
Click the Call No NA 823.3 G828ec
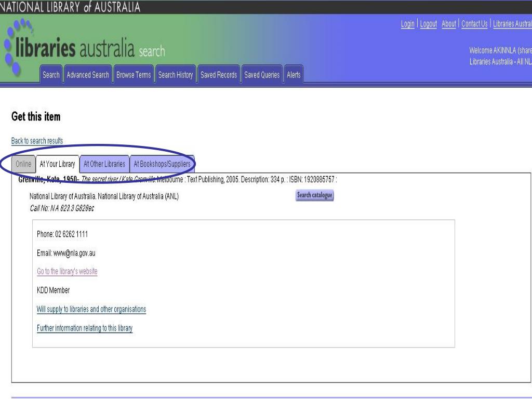click(x=62, y=208)
